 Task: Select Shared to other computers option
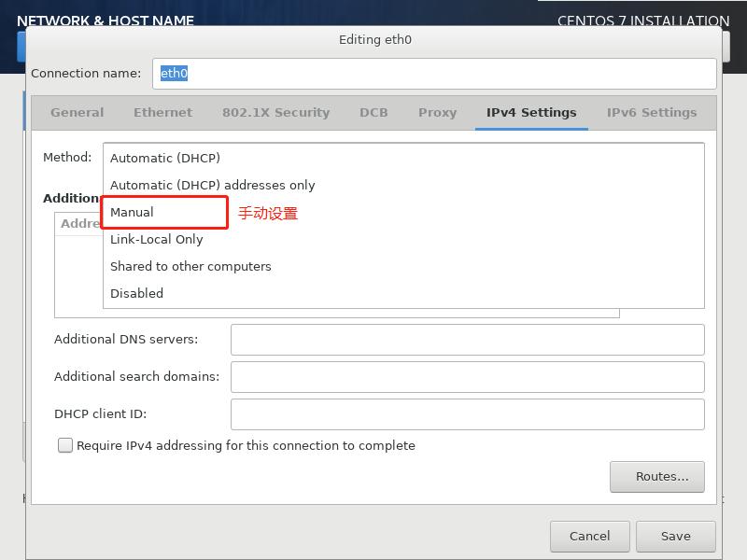190,266
